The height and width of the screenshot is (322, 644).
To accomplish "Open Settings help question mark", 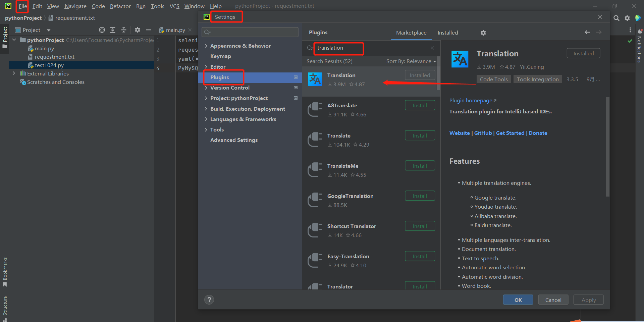I will (209, 300).
